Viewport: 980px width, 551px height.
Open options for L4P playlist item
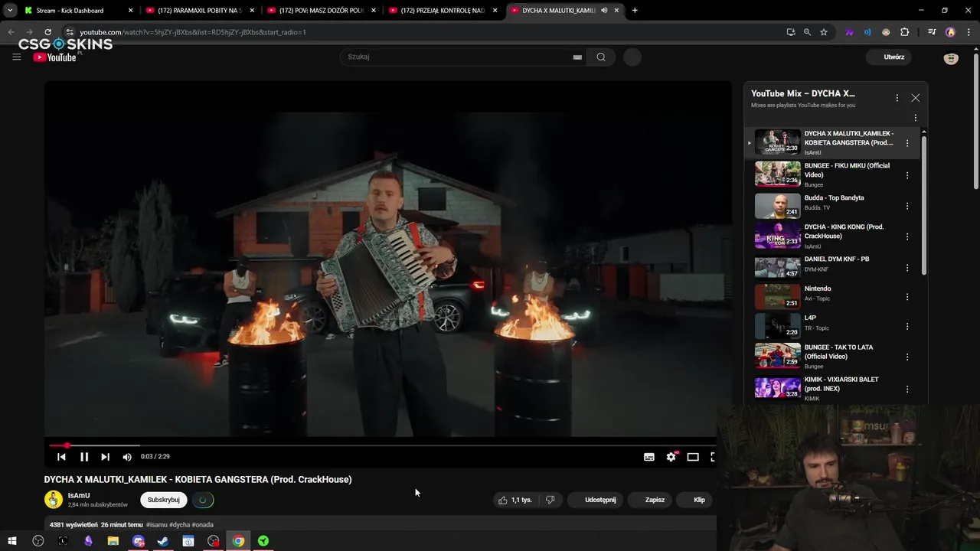[x=907, y=326]
